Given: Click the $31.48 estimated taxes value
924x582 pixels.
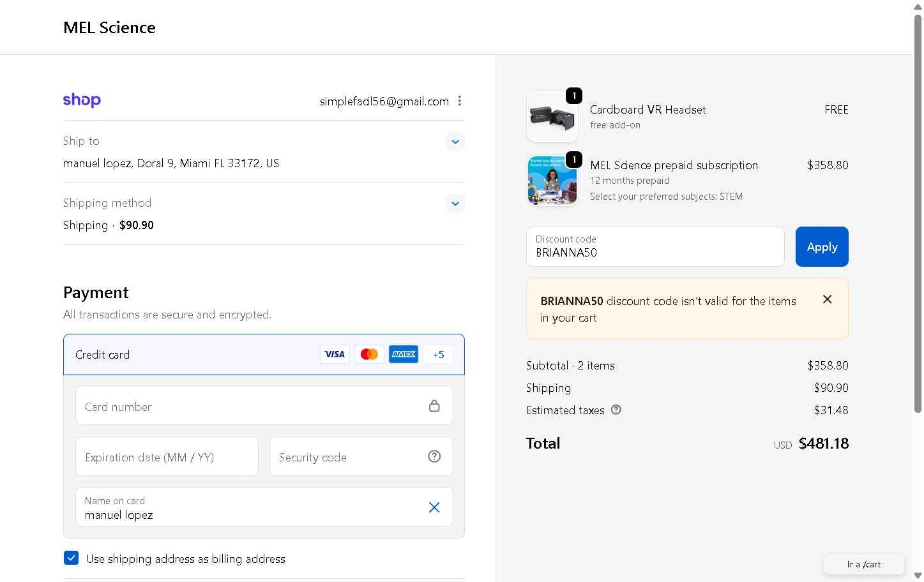Looking at the screenshot, I should click(831, 410).
